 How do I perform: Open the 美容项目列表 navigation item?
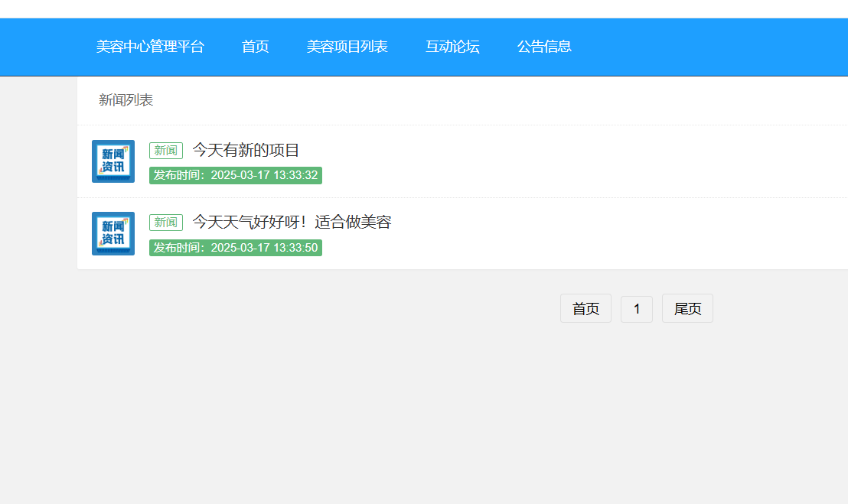click(347, 47)
